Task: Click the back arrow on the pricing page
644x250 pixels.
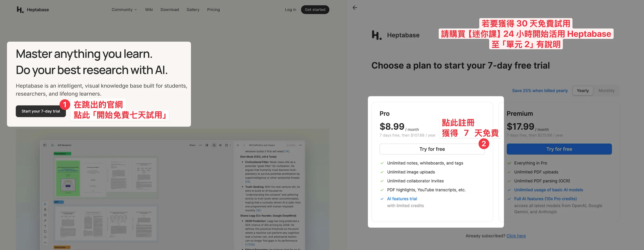Action: pos(355,8)
